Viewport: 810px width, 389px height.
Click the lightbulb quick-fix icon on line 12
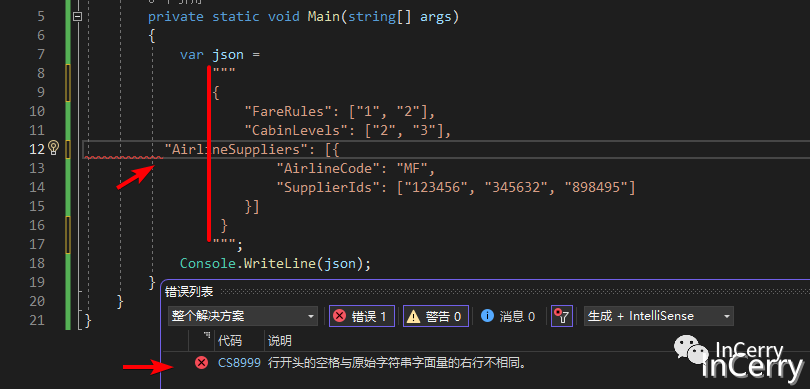coord(54,148)
